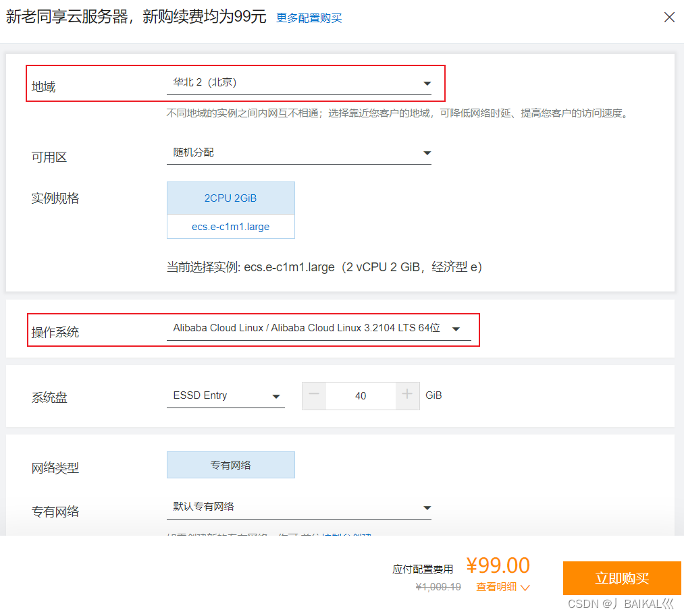Image resolution: width=684 pixels, height=616 pixels.
Task: Decrease system disk size with minus button
Action: [314, 396]
